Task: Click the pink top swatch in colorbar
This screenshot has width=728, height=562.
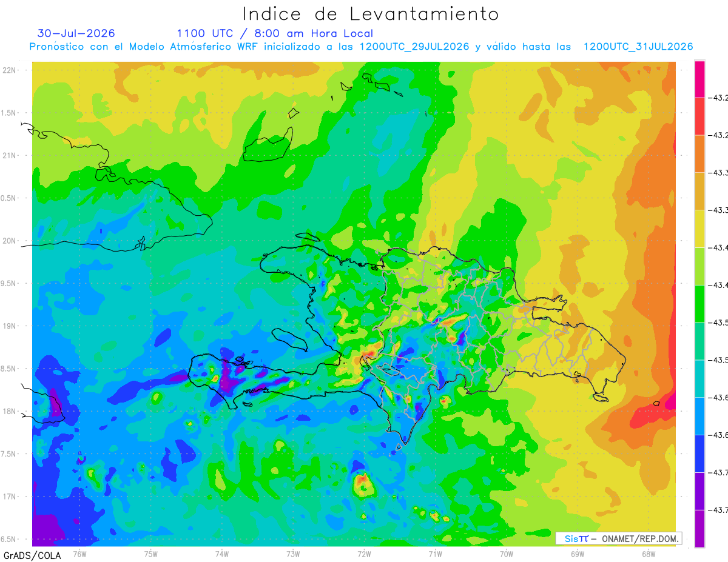Action: tap(699, 79)
